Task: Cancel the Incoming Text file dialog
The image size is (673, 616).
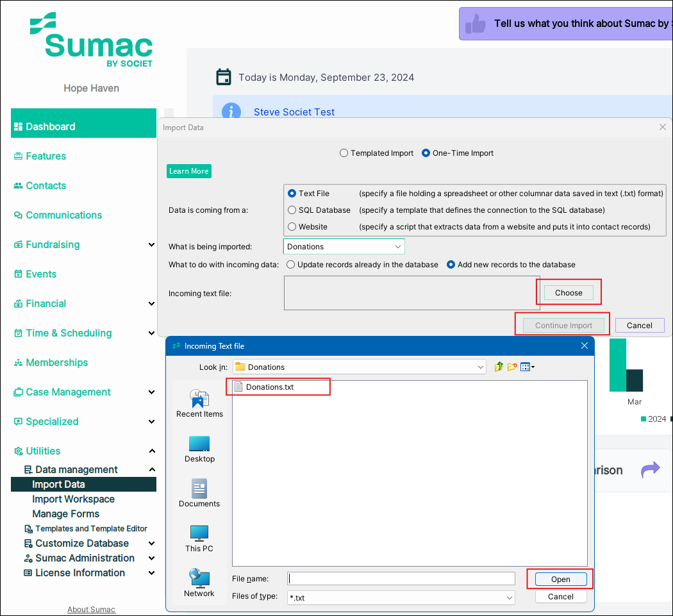Action: click(x=561, y=597)
